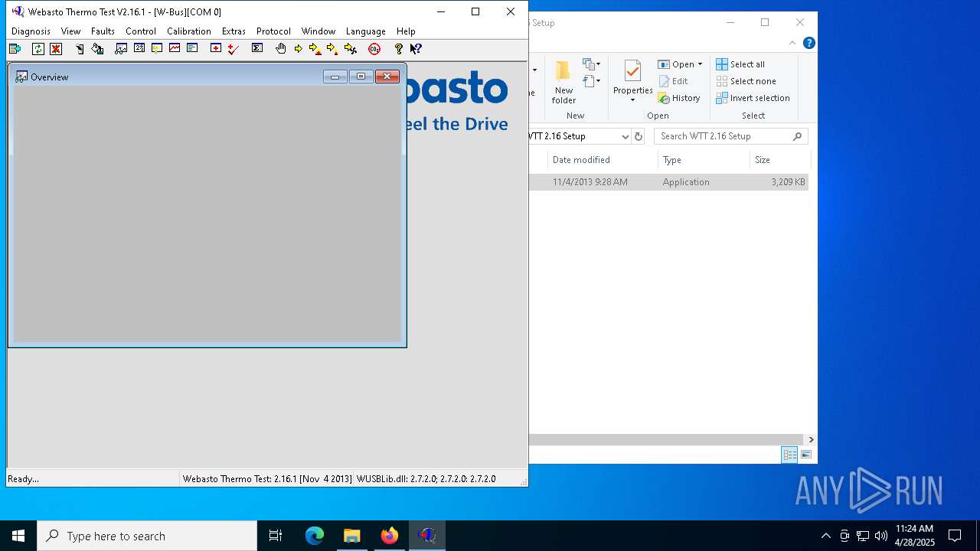Click the Windows Start button
The width and height of the screenshot is (980, 551).
pyautogui.click(x=18, y=536)
